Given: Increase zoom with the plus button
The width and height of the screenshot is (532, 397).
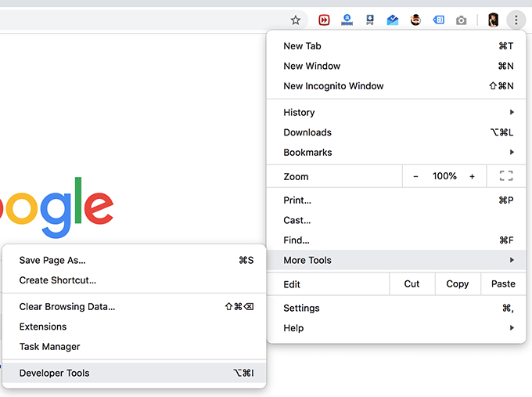Looking at the screenshot, I should (x=472, y=177).
